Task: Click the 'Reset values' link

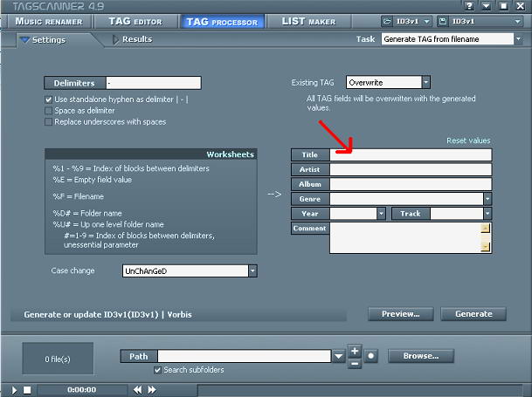Action: (468, 140)
